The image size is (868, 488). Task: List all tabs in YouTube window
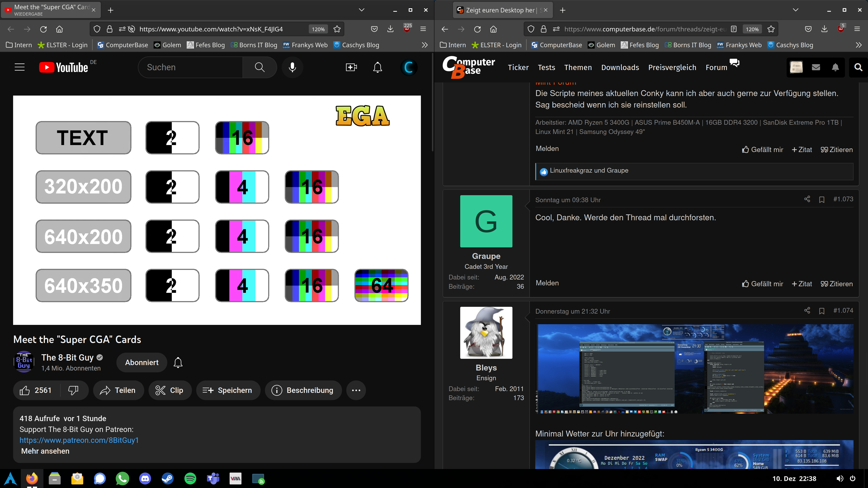click(362, 10)
